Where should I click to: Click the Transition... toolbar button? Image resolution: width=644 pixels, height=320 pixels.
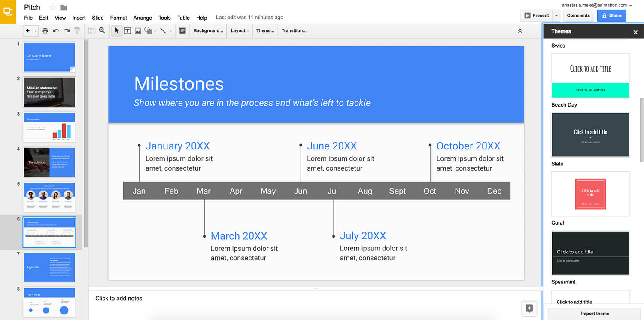294,30
